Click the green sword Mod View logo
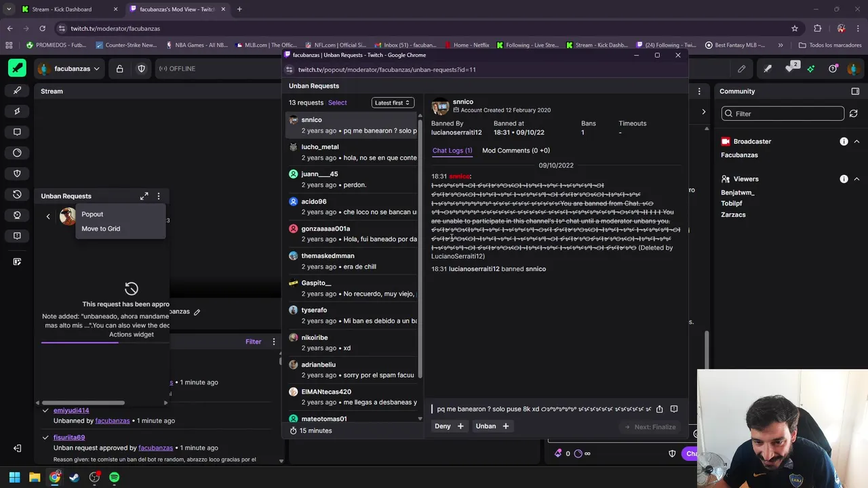 click(x=17, y=68)
